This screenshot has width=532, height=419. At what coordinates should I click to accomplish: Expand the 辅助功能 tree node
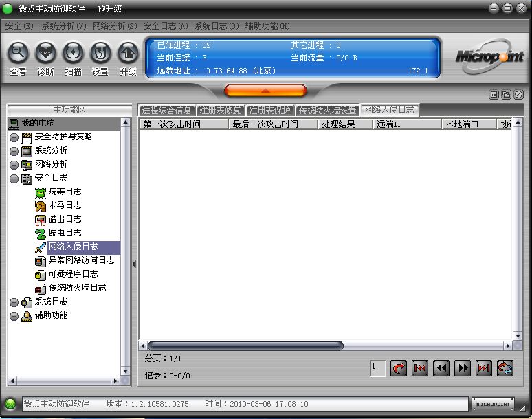point(14,316)
